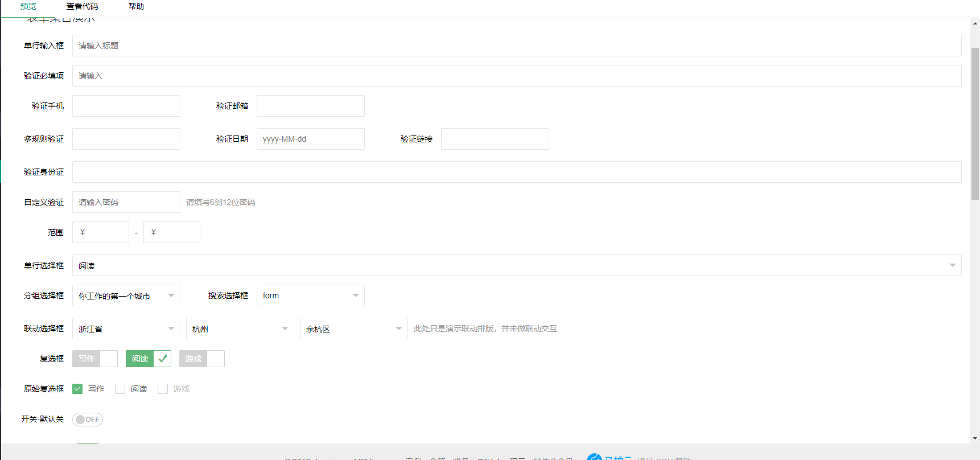980x460 pixels.
Task: Expand the 余杭区 district dropdown
Action: 353,328
